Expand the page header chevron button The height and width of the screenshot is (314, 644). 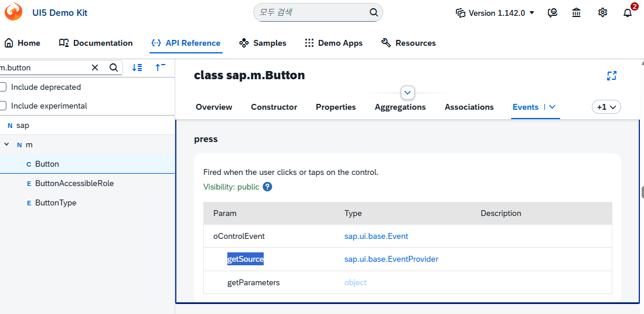pos(408,93)
